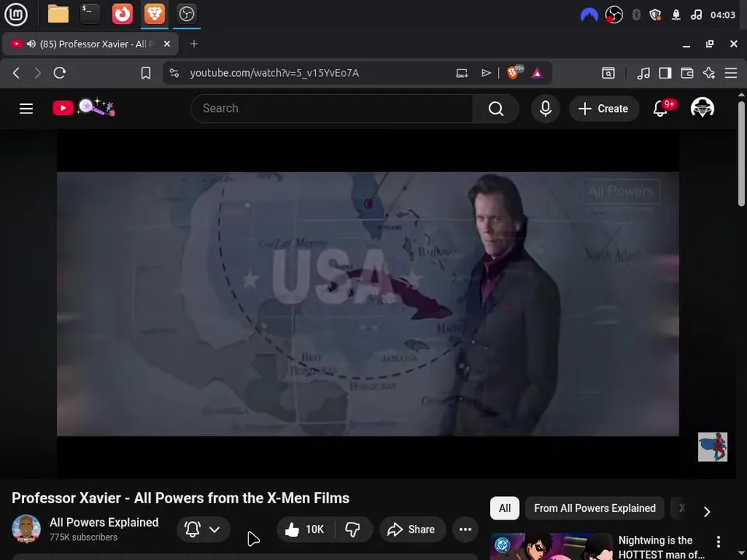The height and width of the screenshot is (560, 747).
Task: Share this video
Action: (x=412, y=529)
